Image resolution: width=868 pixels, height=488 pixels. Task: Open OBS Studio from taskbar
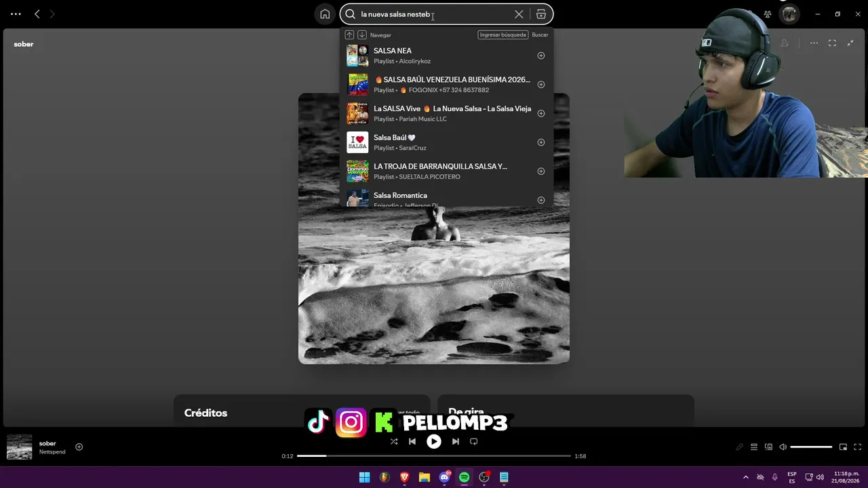click(484, 477)
